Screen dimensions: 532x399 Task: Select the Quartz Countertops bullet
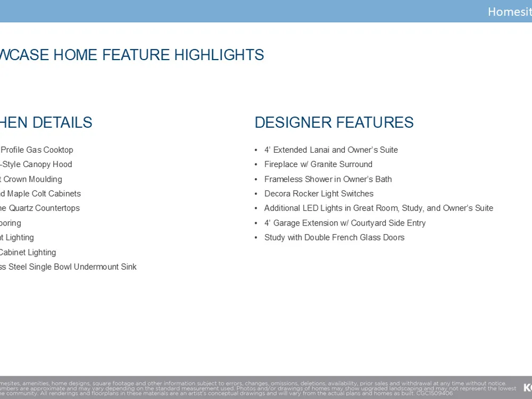coord(40,208)
